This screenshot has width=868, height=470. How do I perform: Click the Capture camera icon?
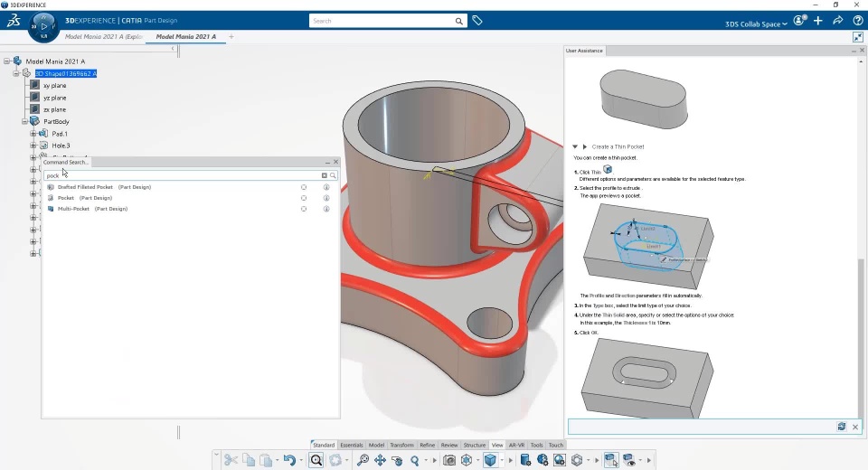[x=449, y=460]
